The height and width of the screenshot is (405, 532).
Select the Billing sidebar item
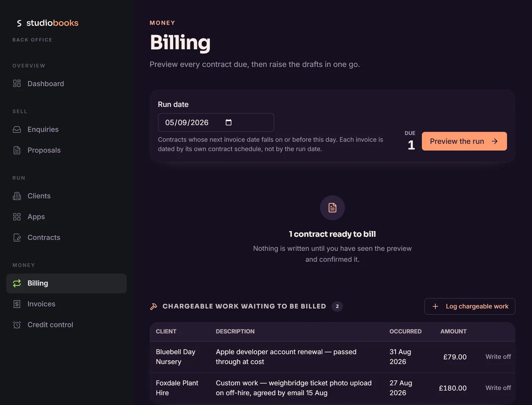[x=66, y=283]
